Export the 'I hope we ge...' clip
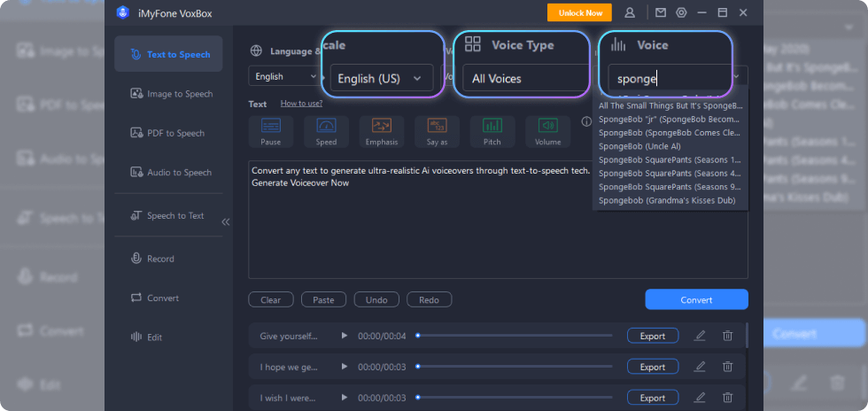 coord(653,367)
